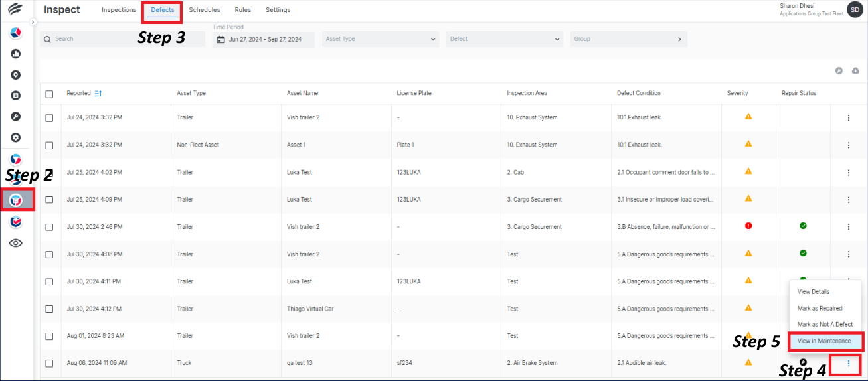Open the list document sidebar icon

pos(16,96)
